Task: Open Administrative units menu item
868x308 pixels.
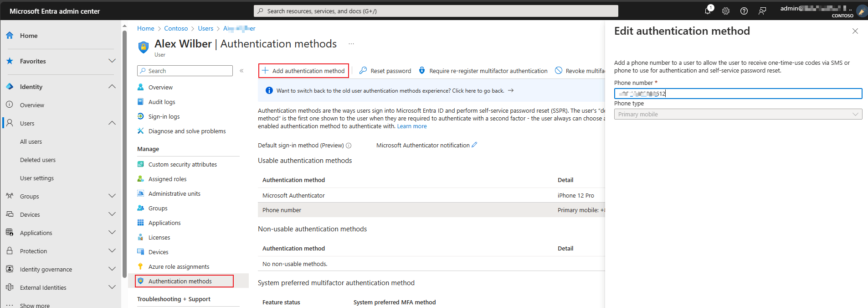Action: [174, 193]
